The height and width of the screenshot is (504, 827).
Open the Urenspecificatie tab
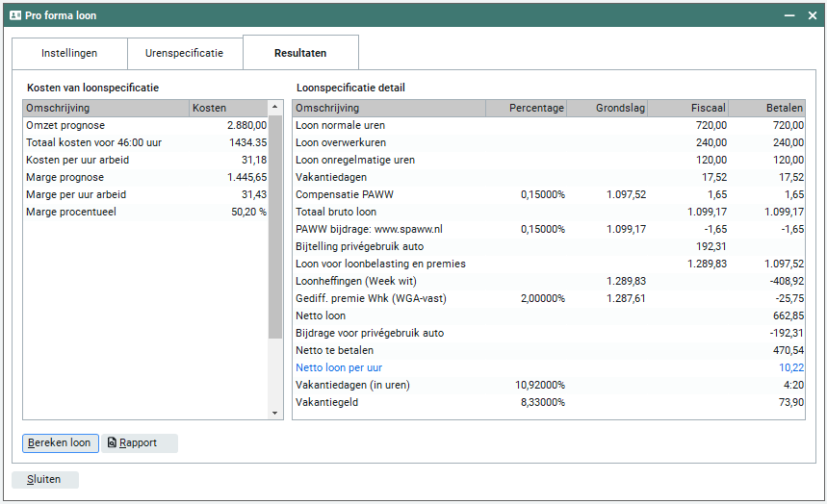184,53
